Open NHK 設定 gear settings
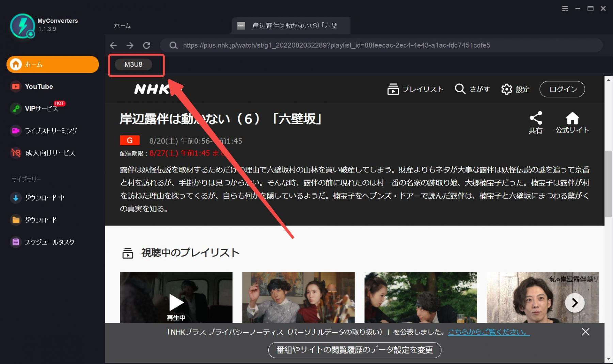 pos(516,89)
